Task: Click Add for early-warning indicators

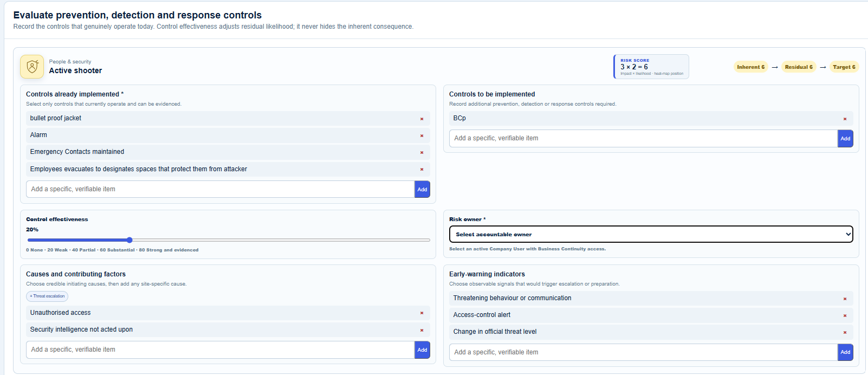Action: 845,352
